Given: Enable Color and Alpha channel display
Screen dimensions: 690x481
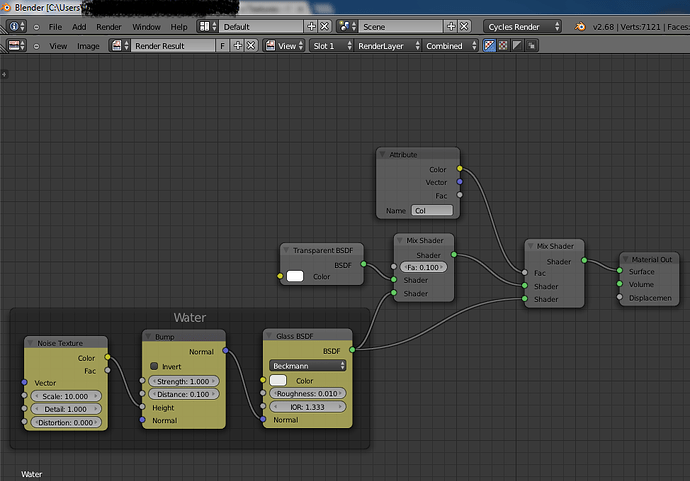Looking at the screenshot, I should tap(489, 46).
